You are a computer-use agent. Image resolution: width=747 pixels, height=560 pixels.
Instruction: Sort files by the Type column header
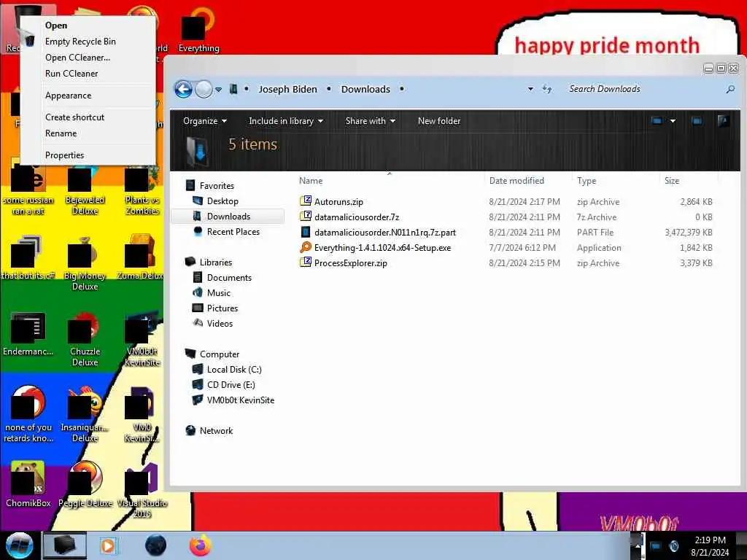[587, 181]
